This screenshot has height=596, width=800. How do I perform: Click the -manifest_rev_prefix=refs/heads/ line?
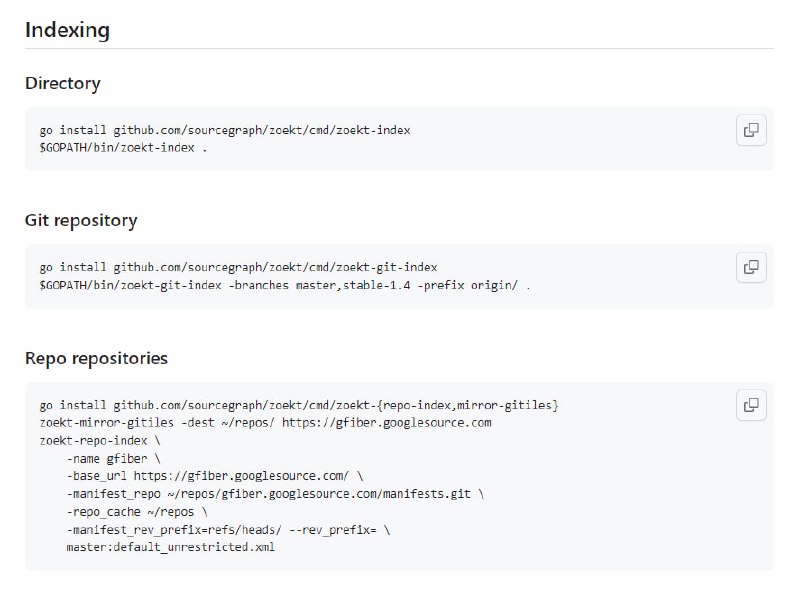tap(228, 530)
